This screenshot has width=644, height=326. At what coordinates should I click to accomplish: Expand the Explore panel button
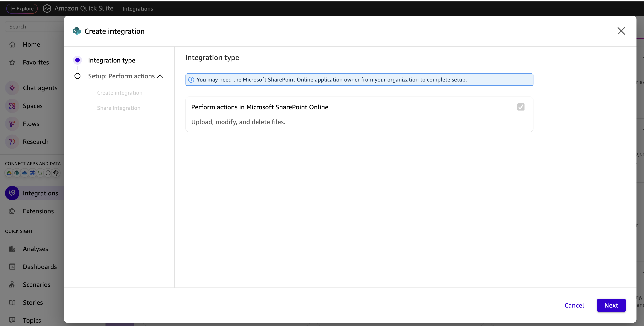coord(21,8)
